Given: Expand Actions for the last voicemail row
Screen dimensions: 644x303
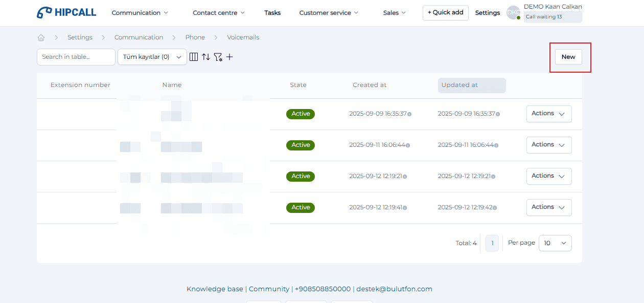Looking at the screenshot, I should [548, 207].
